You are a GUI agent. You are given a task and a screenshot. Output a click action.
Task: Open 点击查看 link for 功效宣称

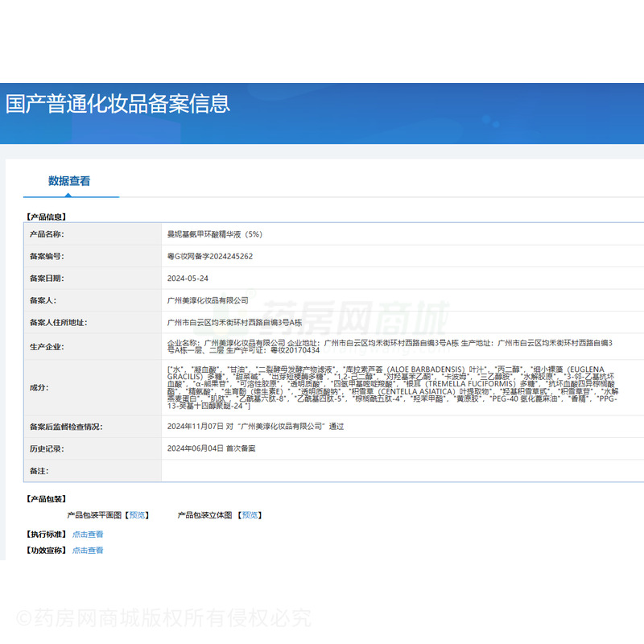coord(88,551)
